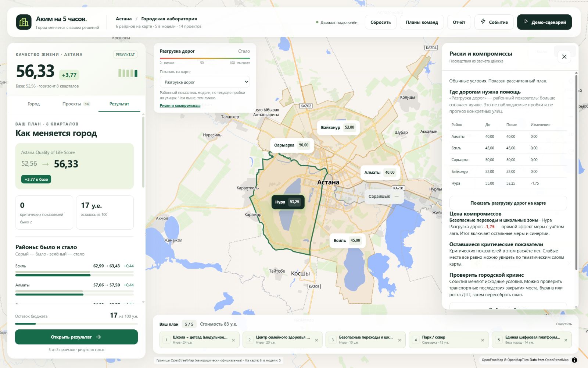Click the +3,77 к базе badge

pos(36,179)
